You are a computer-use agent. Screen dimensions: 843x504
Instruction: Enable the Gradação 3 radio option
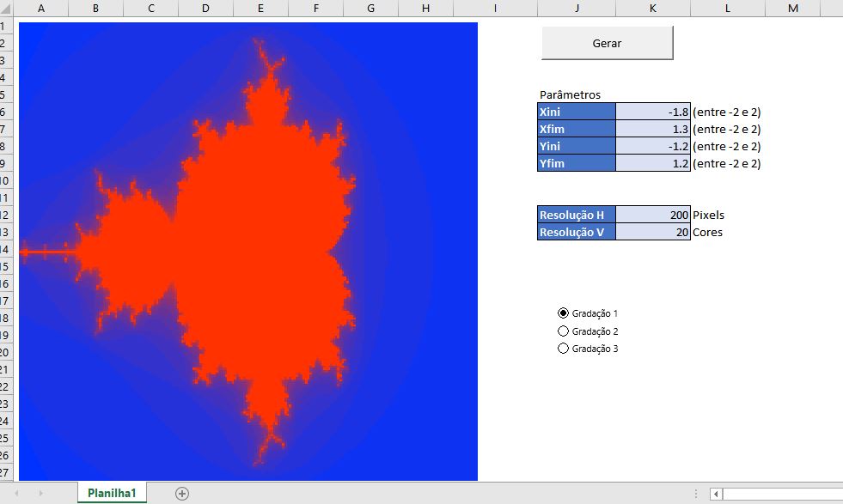(x=564, y=349)
